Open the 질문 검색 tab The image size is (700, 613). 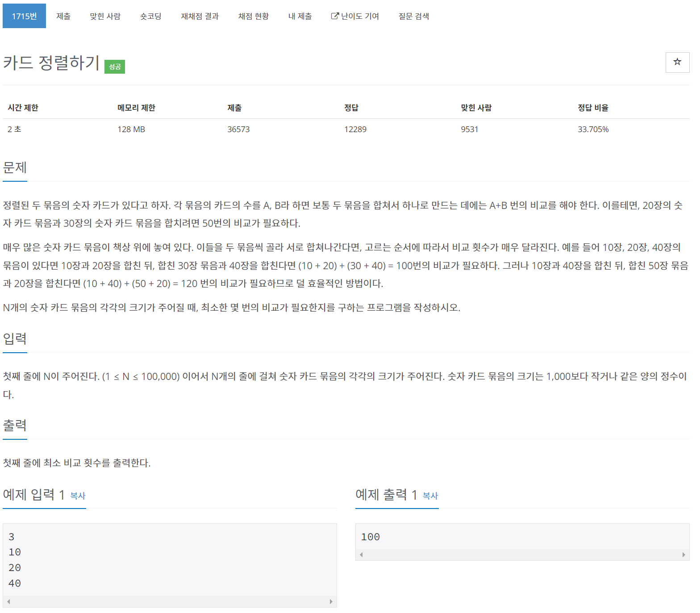tap(414, 16)
